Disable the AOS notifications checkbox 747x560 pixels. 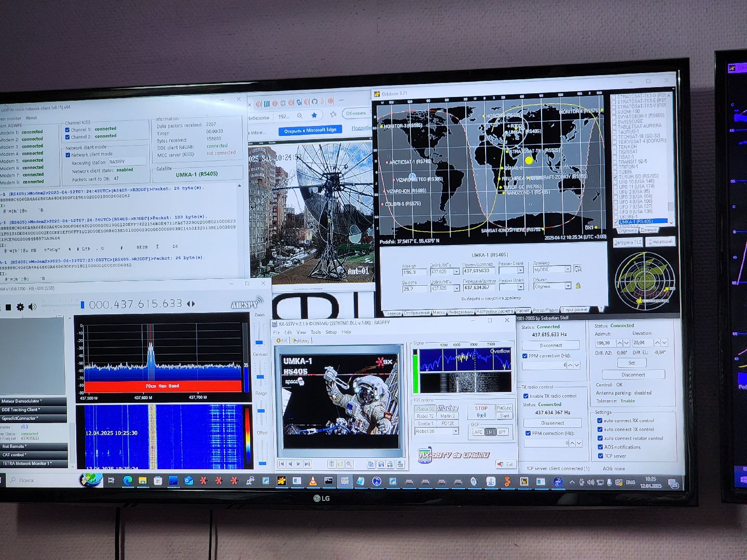[x=600, y=447]
